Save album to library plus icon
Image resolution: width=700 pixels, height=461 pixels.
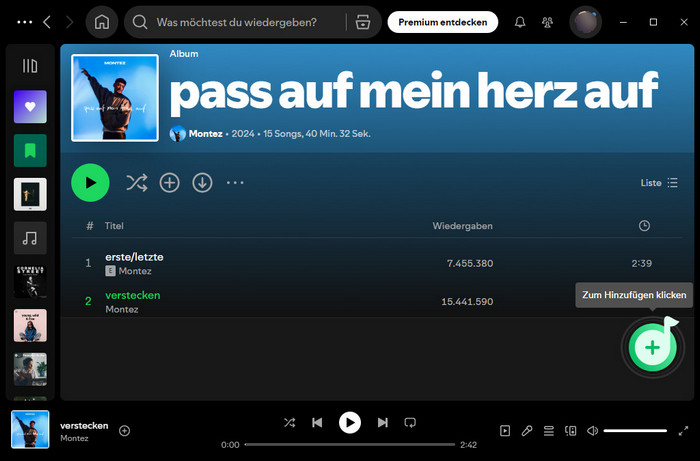pos(170,183)
